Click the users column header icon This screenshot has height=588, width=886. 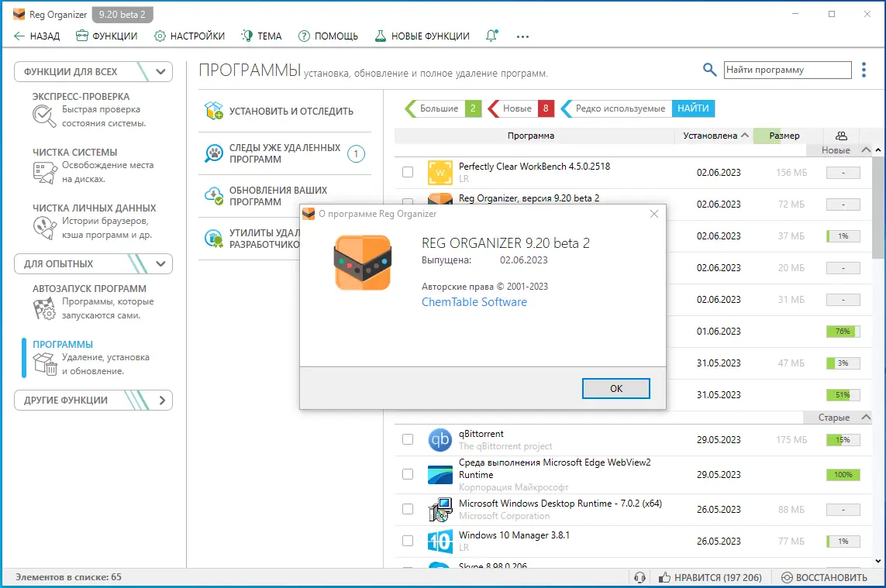point(841,136)
